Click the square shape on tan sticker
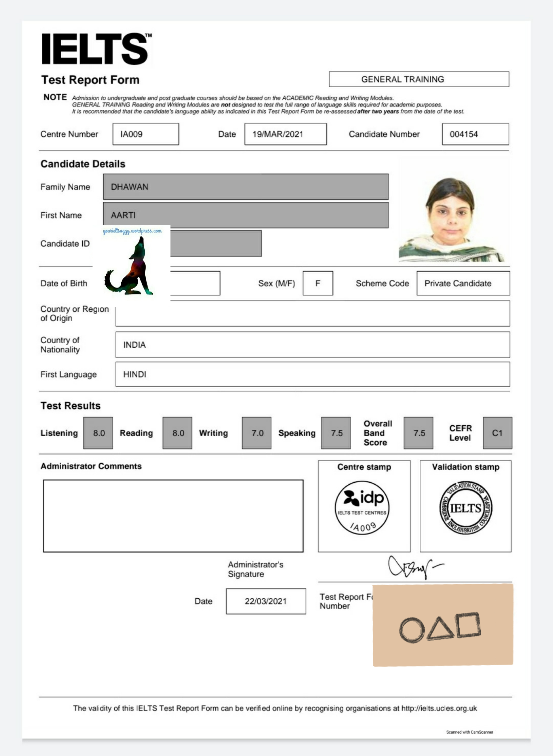Image resolution: width=553 pixels, height=756 pixels. [468, 624]
